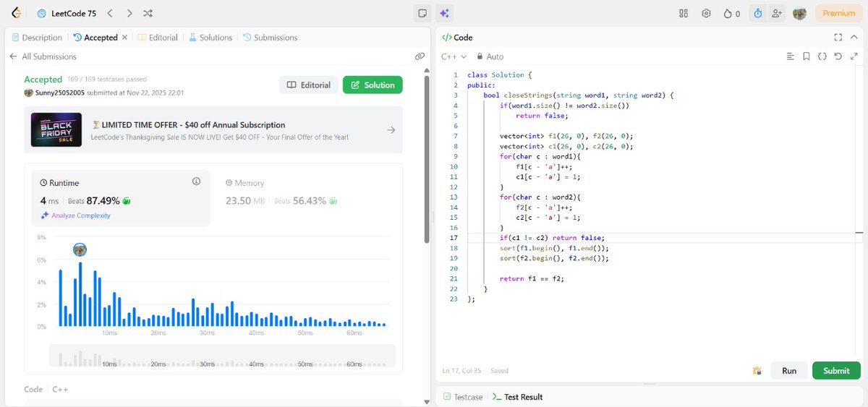This screenshot has height=407, width=868.
Task: Open the C++ language dropdown
Action: pos(454,56)
